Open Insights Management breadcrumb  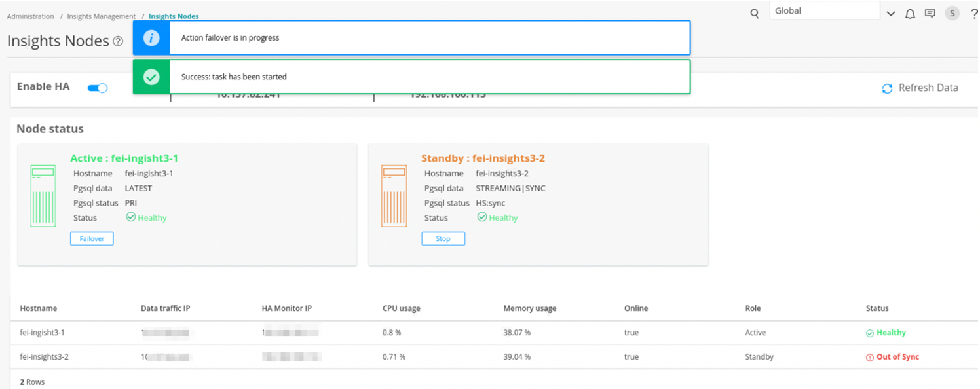coord(101,16)
